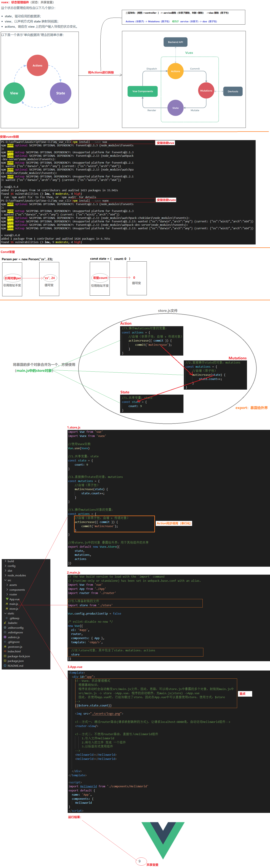Click the git icon beside .gitkeep
The height and width of the screenshot is (868, 270).
click(x=7, y=618)
